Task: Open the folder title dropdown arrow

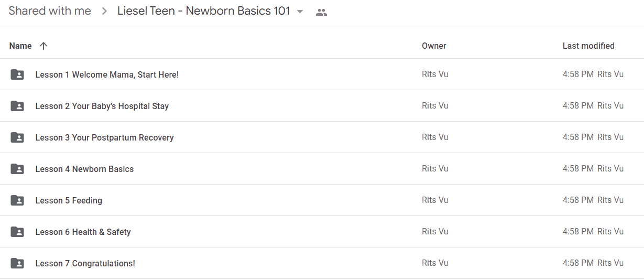Action: 300,12
